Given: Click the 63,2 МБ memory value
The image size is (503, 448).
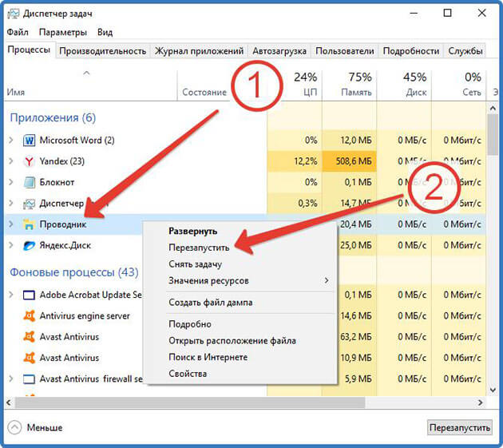Looking at the screenshot, I should click(x=356, y=337).
